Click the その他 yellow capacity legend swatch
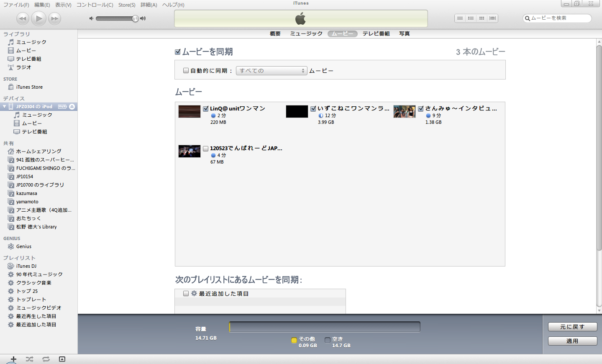 294,340
